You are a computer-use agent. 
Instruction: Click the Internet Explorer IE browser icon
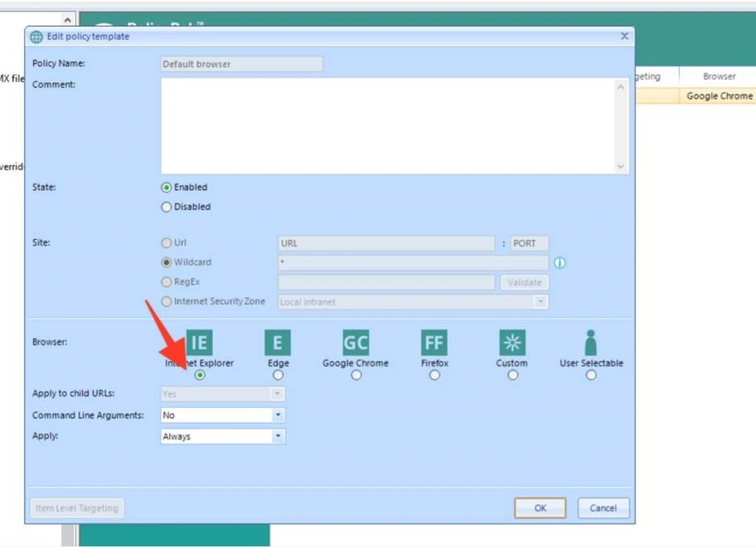(x=199, y=343)
